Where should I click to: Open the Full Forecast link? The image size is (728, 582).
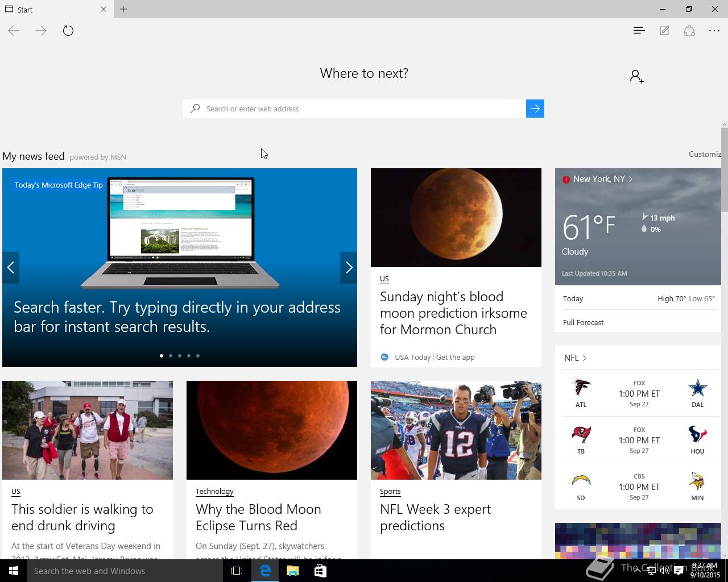(583, 322)
